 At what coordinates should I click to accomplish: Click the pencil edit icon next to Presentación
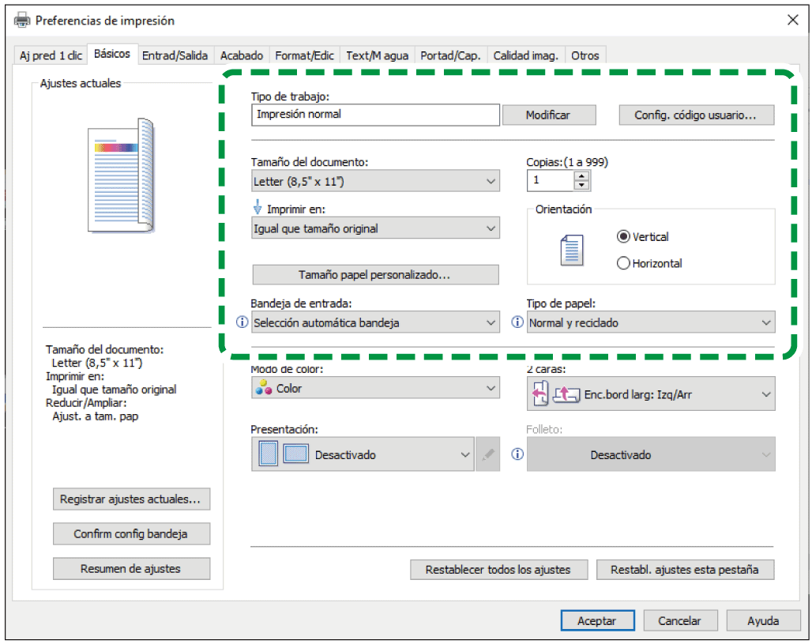[488, 455]
